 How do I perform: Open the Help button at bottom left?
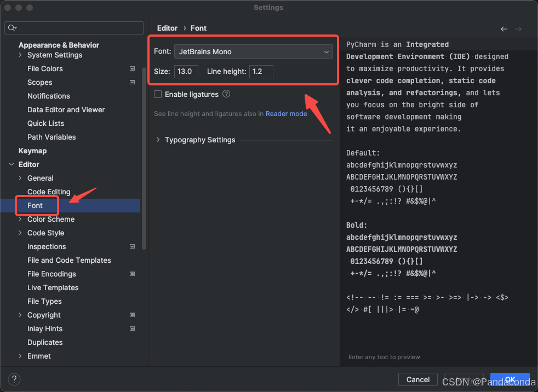point(14,379)
